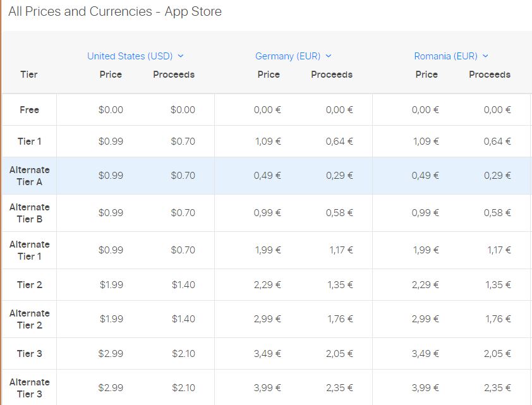The height and width of the screenshot is (405, 532).
Task: Open the United States (USD) currency dropdown
Action: (x=135, y=56)
